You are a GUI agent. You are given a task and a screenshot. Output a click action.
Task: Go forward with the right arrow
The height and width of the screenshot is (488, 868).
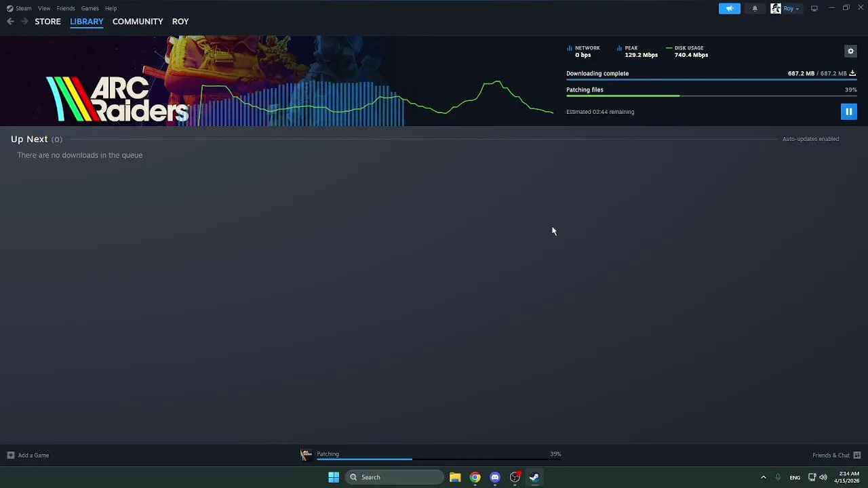pyautogui.click(x=24, y=22)
